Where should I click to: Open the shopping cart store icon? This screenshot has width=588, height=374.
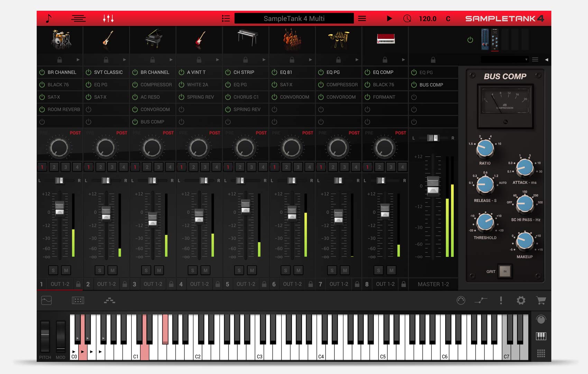541,300
